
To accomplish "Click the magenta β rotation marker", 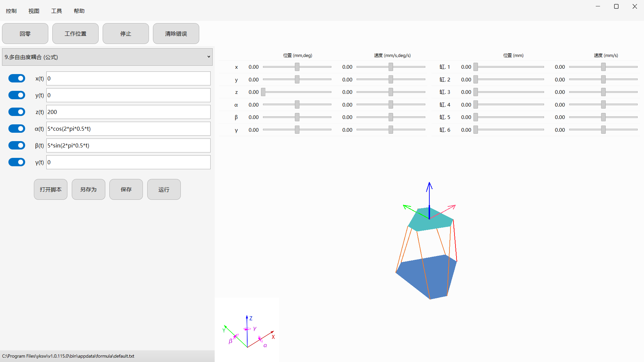I will pos(236,337).
